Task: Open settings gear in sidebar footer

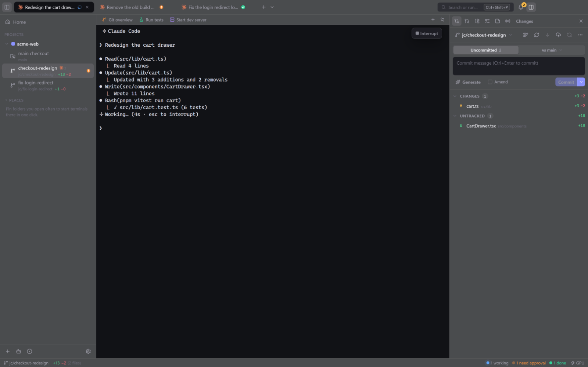Action: click(88, 351)
